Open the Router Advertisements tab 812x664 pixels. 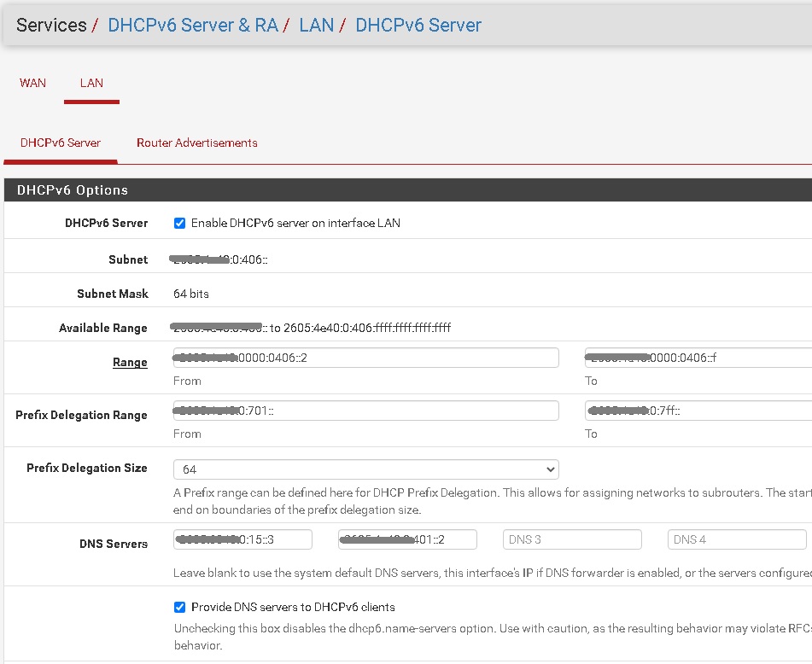197,143
